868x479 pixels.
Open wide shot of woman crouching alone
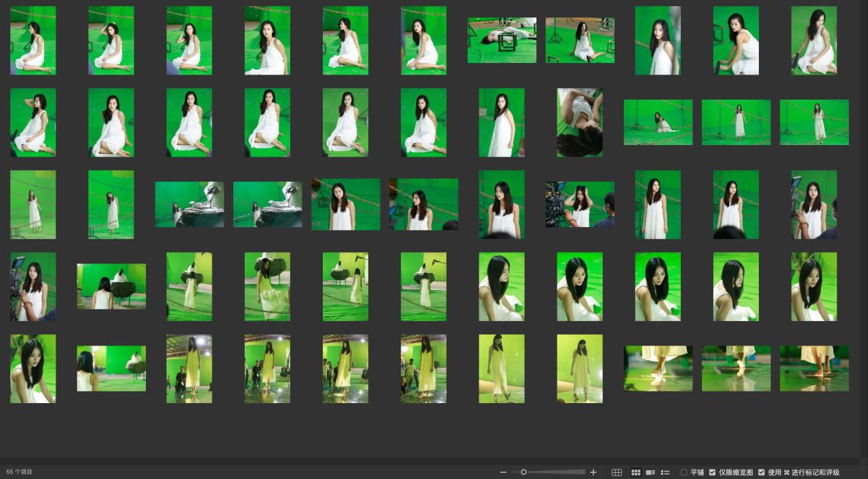pyautogui.click(x=658, y=123)
